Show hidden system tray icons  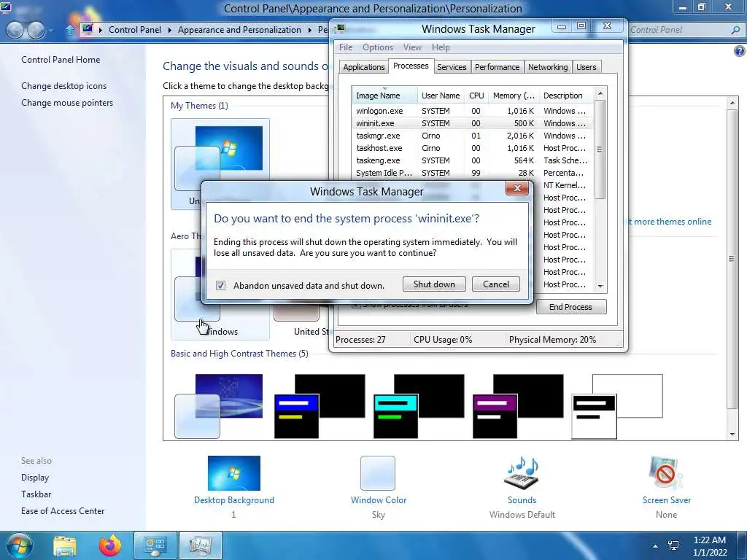[655, 546]
